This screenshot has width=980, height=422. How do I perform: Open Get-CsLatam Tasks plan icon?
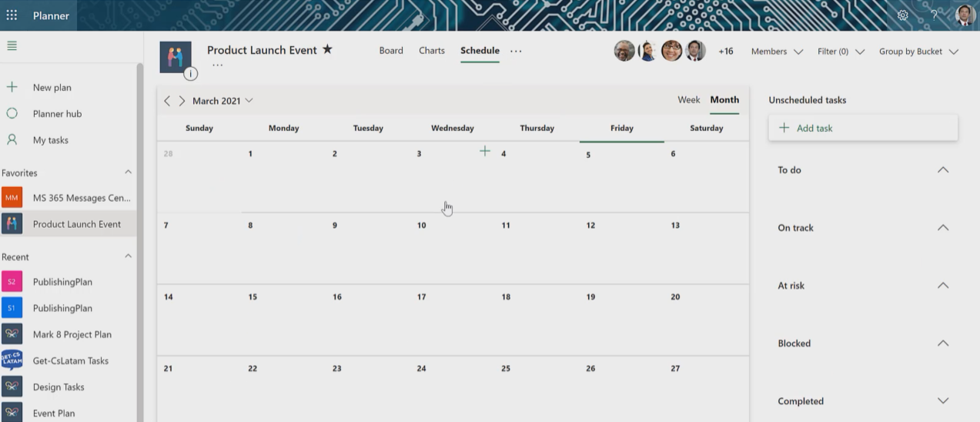12,360
